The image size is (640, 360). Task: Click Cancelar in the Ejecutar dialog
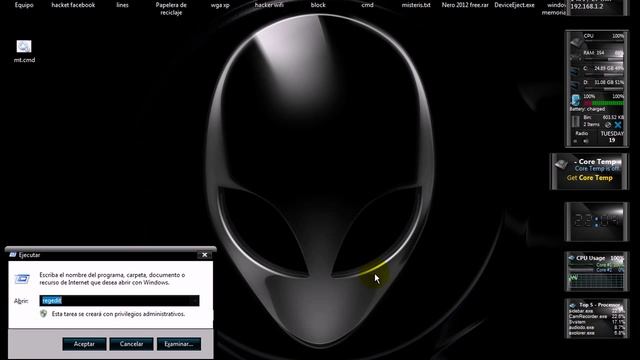click(131, 344)
